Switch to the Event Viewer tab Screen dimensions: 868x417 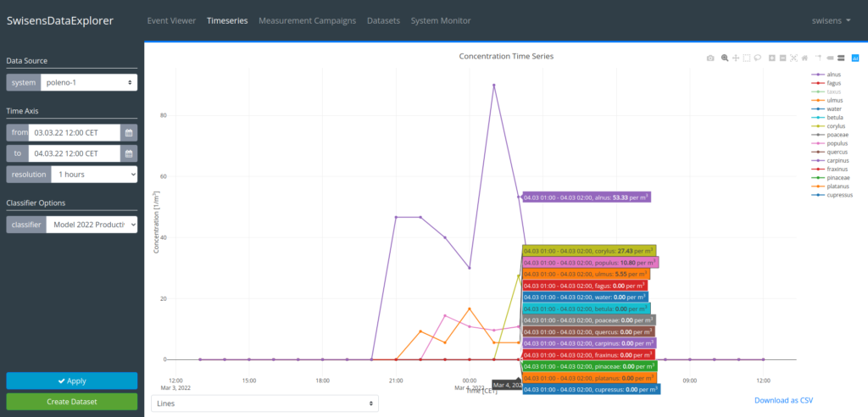click(x=171, y=20)
